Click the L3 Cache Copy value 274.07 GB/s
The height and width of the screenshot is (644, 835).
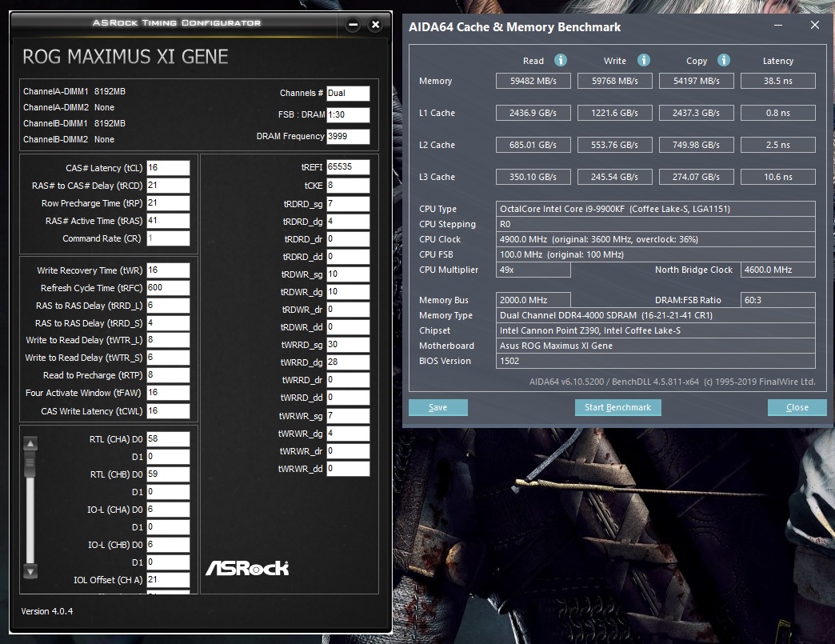click(x=697, y=177)
